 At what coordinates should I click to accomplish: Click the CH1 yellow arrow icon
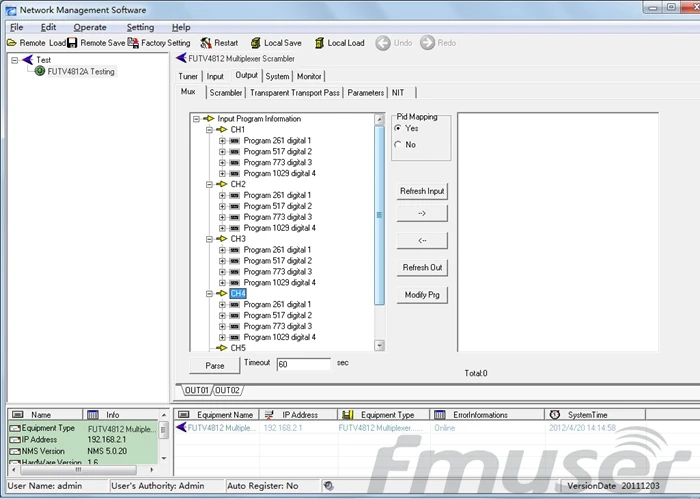point(221,129)
